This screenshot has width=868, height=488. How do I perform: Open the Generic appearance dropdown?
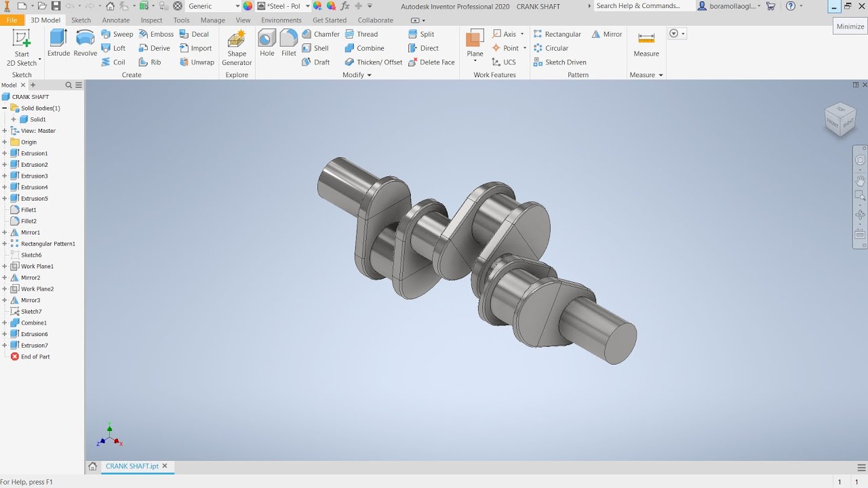[x=237, y=6]
